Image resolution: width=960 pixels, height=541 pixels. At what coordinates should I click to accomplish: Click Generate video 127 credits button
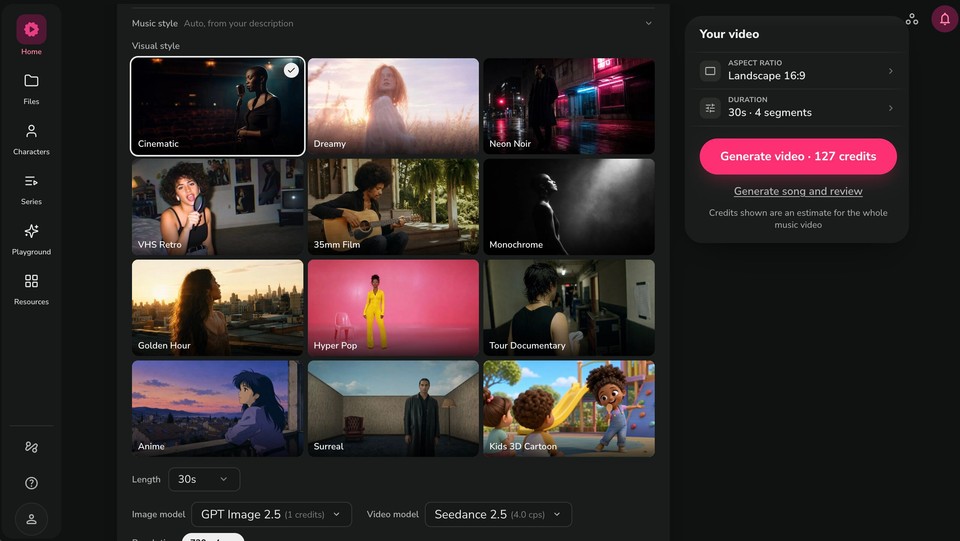coord(798,156)
